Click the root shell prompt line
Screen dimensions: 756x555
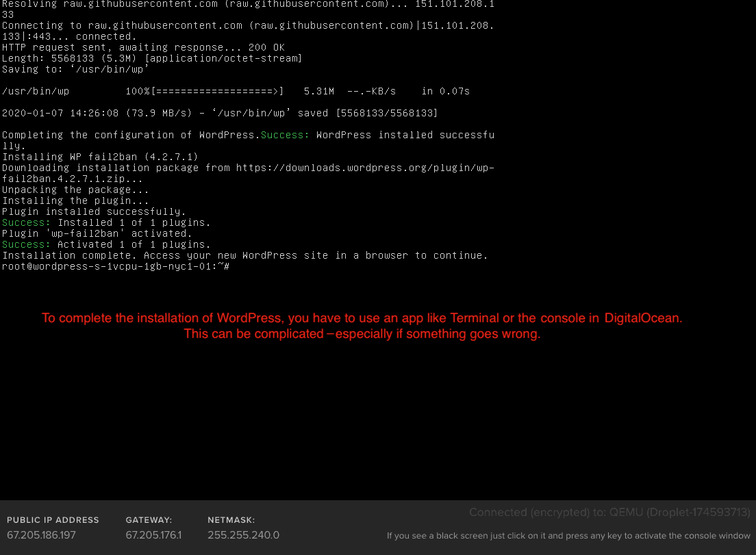tap(116, 266)
